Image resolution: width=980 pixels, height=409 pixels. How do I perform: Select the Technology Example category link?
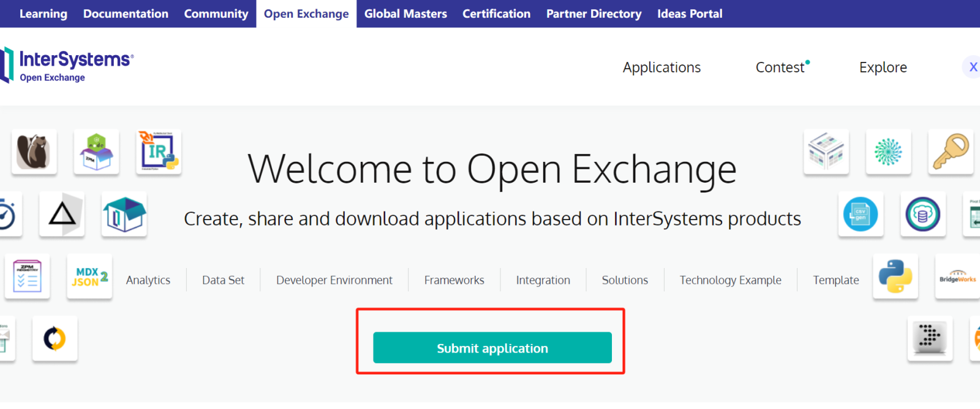tap(730, 280)
